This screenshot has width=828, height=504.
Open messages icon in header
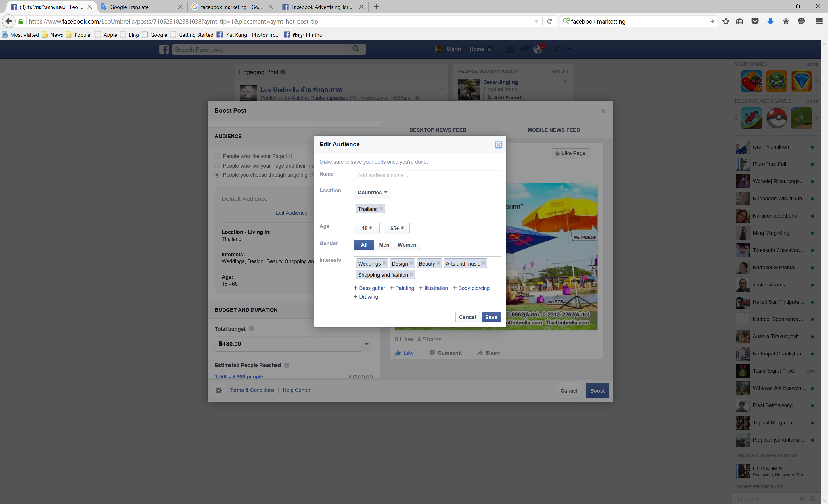pos(524,49)
